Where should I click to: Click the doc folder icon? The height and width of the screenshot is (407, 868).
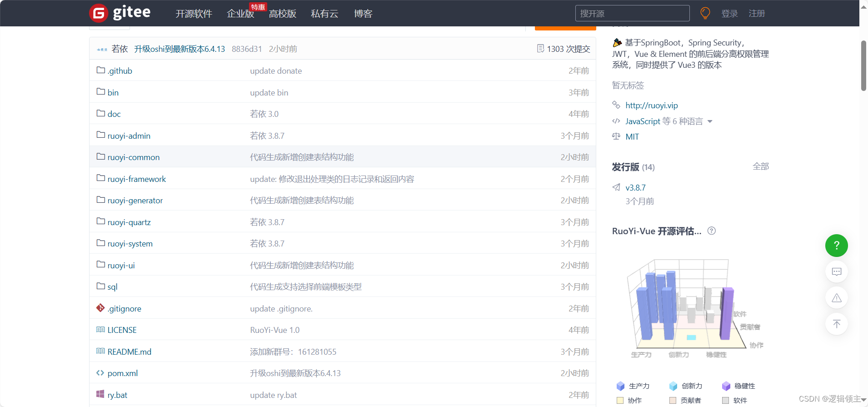pyautogui.click(x=100, y=113)
